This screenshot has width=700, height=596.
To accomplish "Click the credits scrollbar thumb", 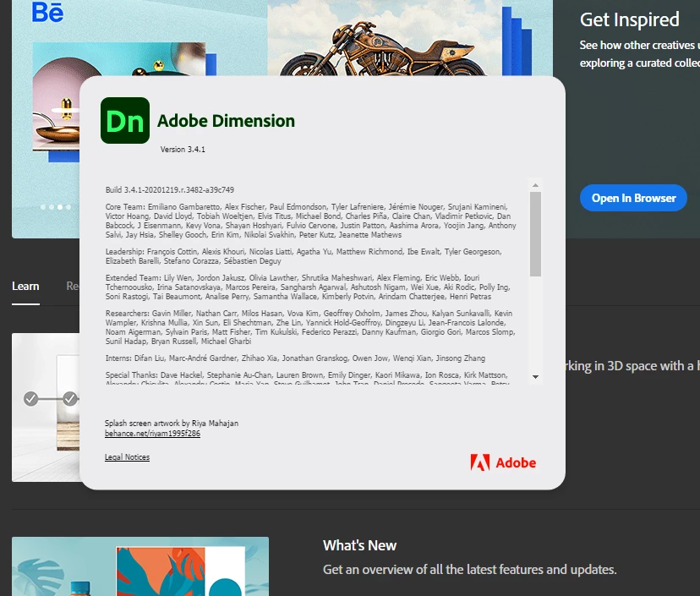I will pyautogui.click(x=535, y=234).
